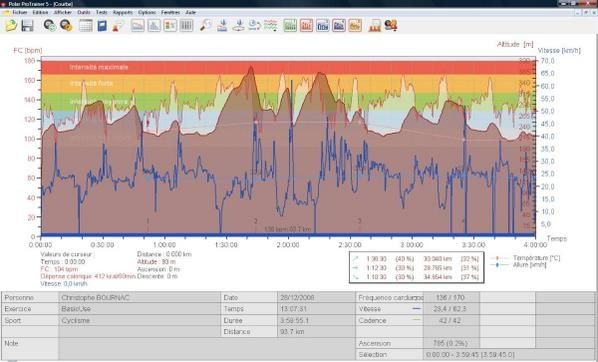Open the Afficher menu
Screen dimensions: 598x362
(x=63, y=12)
